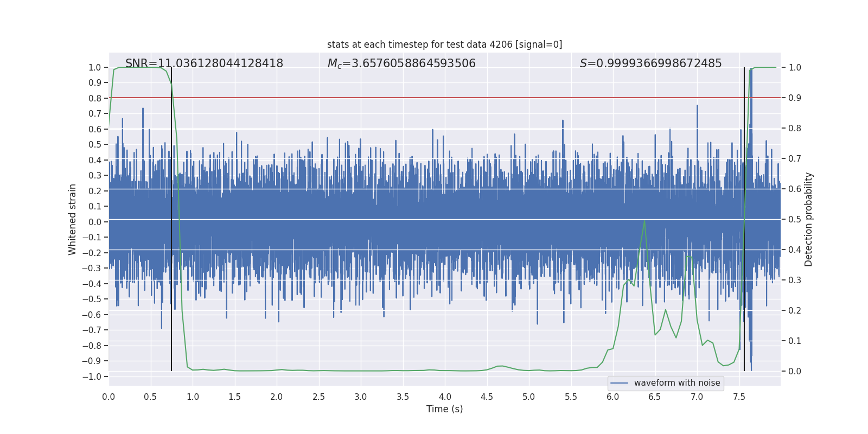Viewport: 868px width, 434px height.
Task: Select the S=0.9999 score annotation
Action: pyautogui.click(x=650, y=63)
